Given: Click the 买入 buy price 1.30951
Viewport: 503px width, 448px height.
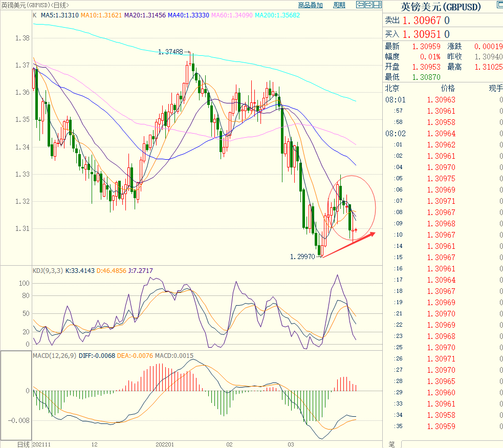Looking at the screenshot, I should point(422,34).
